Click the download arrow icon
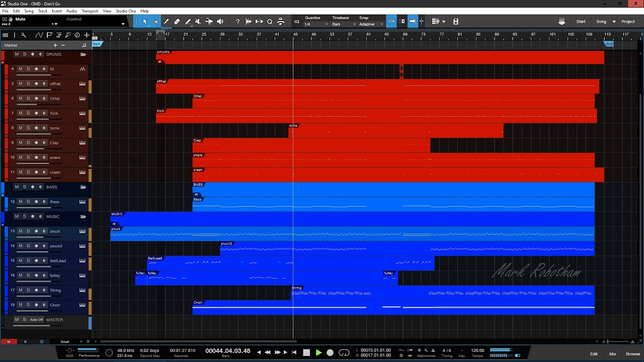The width and height of the screenshot is (644, 362). 561,22
